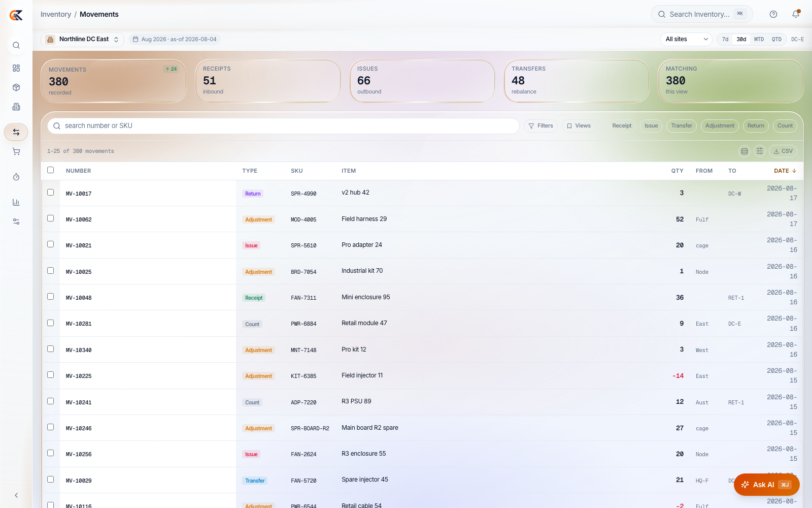
Task: Open the Movements summary card
Action: (x=114, y=81)
